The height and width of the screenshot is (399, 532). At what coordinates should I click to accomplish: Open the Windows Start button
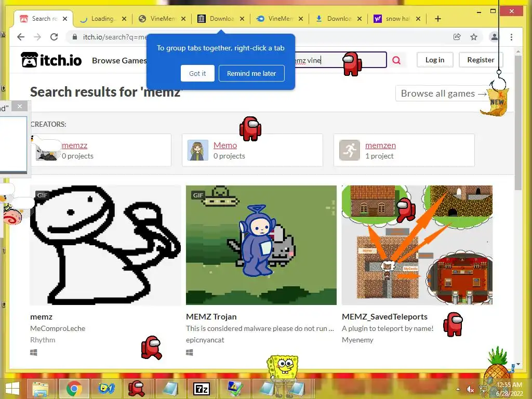pyautogui.click(x=12, y=389)
